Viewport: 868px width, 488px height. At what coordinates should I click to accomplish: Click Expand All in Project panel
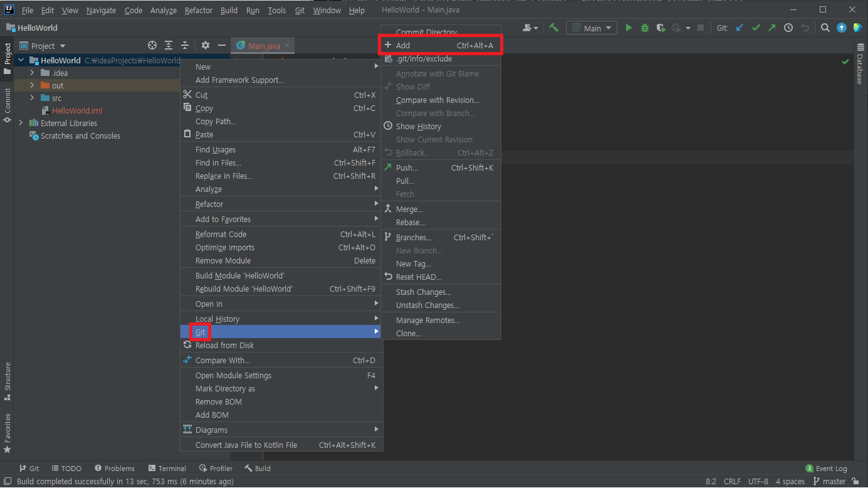click(x=169, y=45)
